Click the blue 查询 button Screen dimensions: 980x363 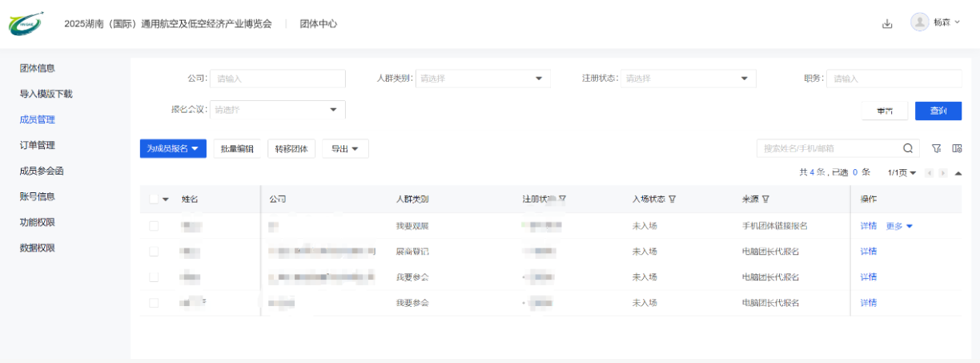click(x=938, y=111)
